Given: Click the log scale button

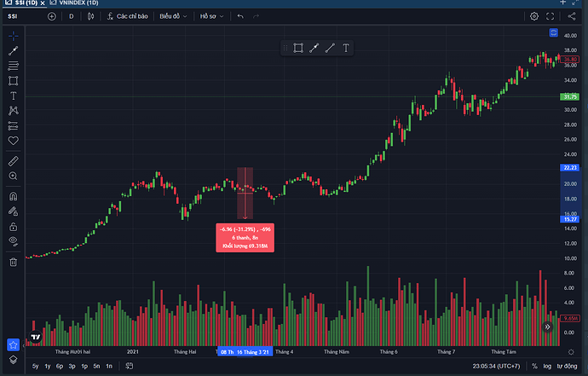Looking at the screenshot, I should coord(546,366).
